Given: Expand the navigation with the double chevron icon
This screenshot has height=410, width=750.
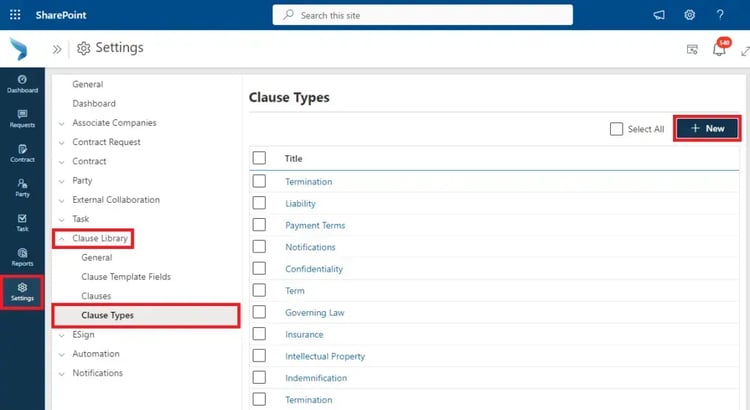Looking at the screenshot, I should click(x=57, y=49).
